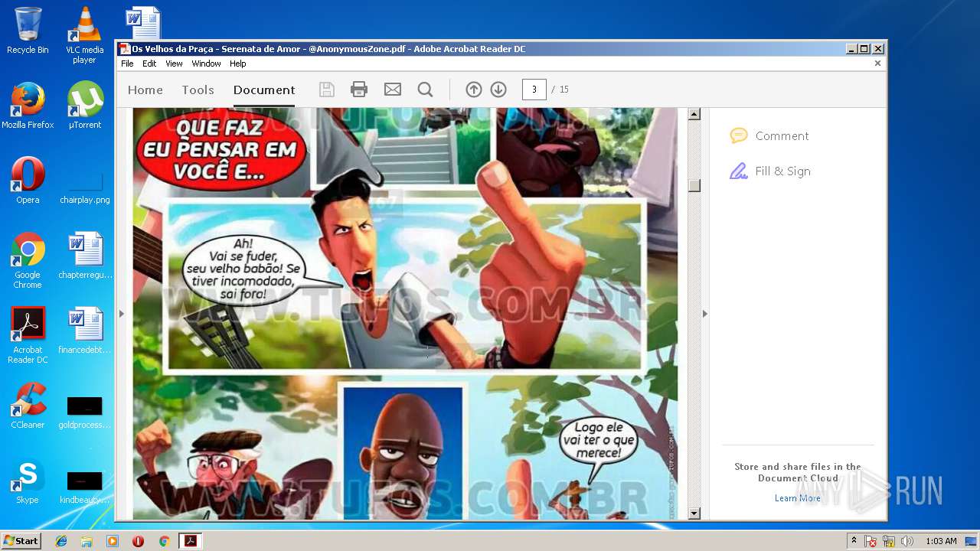This screenshot has height=551, width=980.
Task: Launch Acrobat Reader DC desktop shortcut
Action: click(28, 335)
